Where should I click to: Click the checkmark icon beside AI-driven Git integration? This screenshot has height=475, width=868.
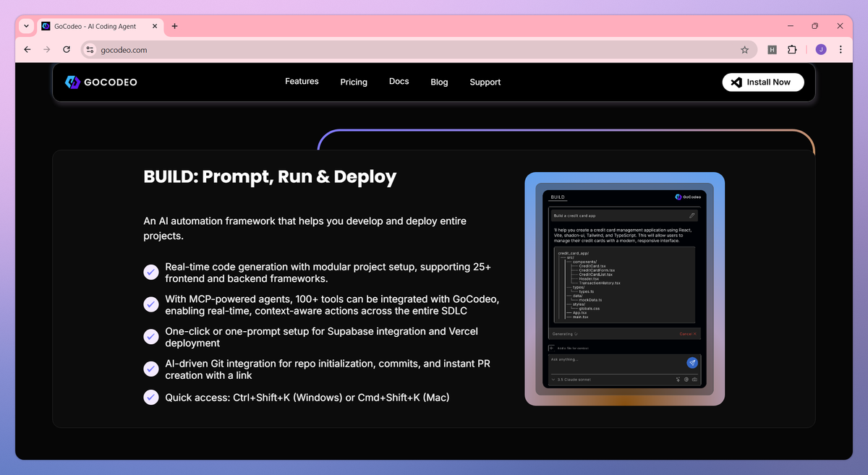coord(150,369)
